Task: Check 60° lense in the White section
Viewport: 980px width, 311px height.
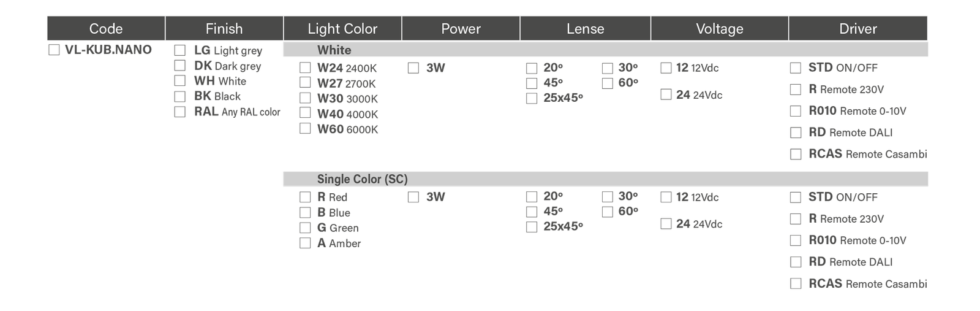Action: 608,83
